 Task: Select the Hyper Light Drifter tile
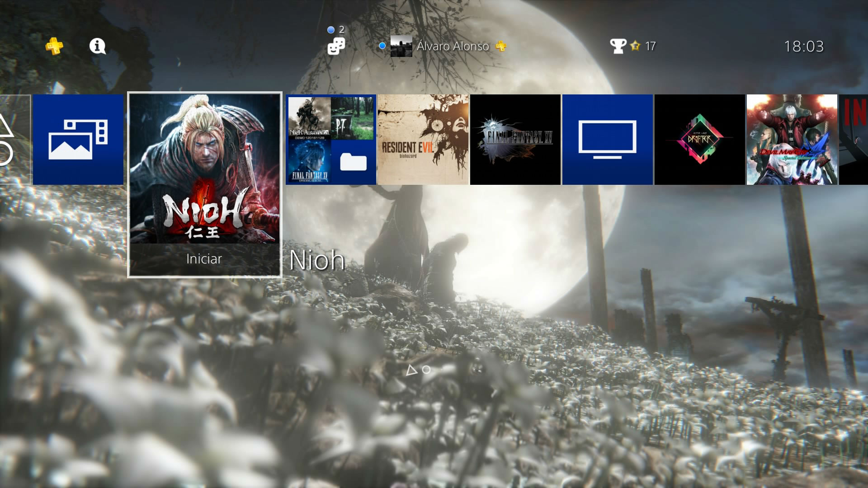700,140
